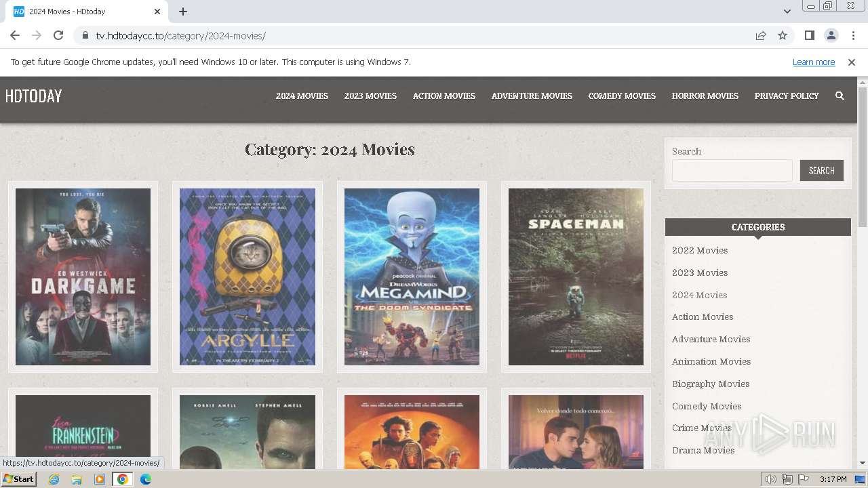The height and width of the screenshot is (488, 868).
Task: Click the scrollbar down arrow
Action: click(863, 463)
